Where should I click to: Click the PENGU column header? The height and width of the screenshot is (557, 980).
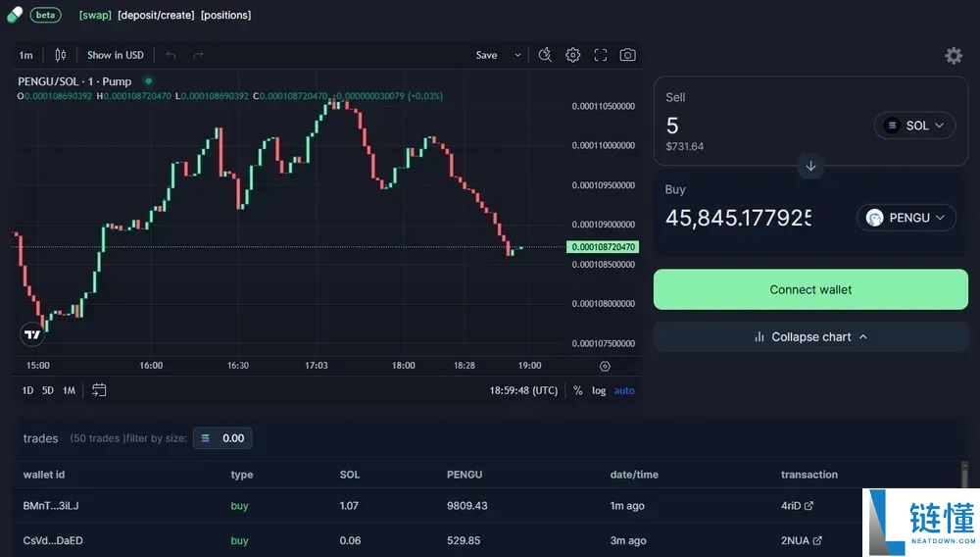pyautogui.click(x=465, y=475)
